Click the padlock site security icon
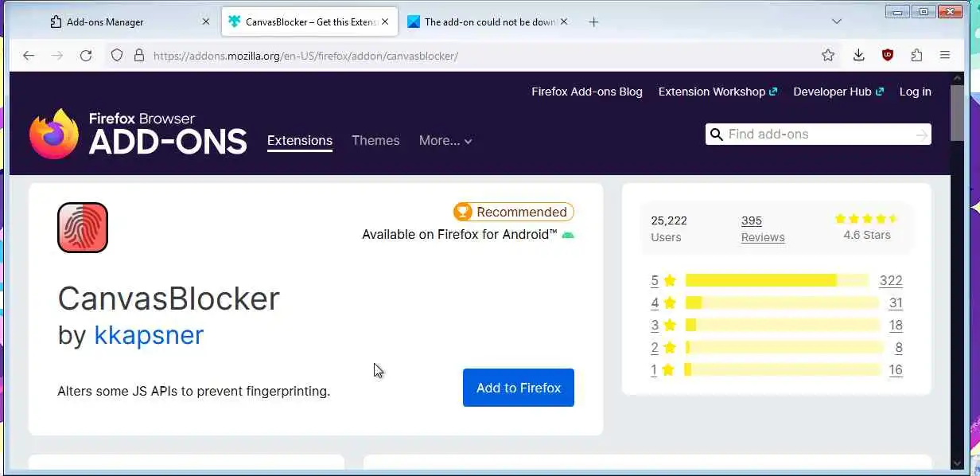 coord(139,55)
